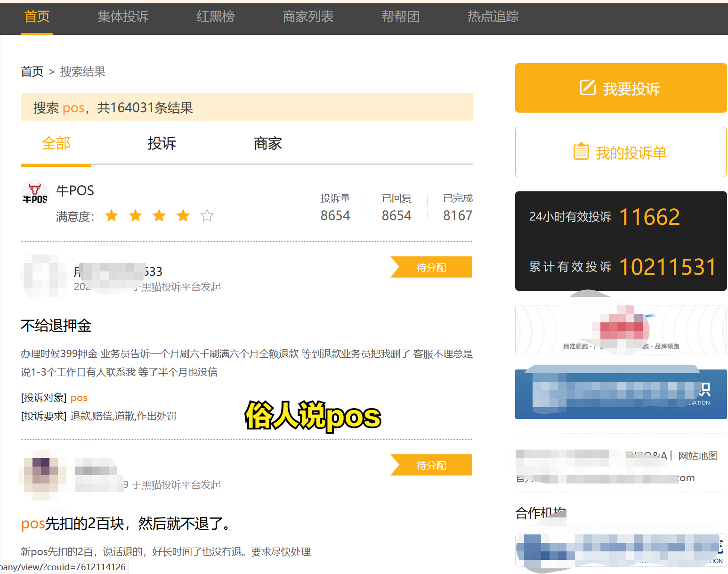Click 待分配 status tag of 不给退押金 complaint

point(431,267)
